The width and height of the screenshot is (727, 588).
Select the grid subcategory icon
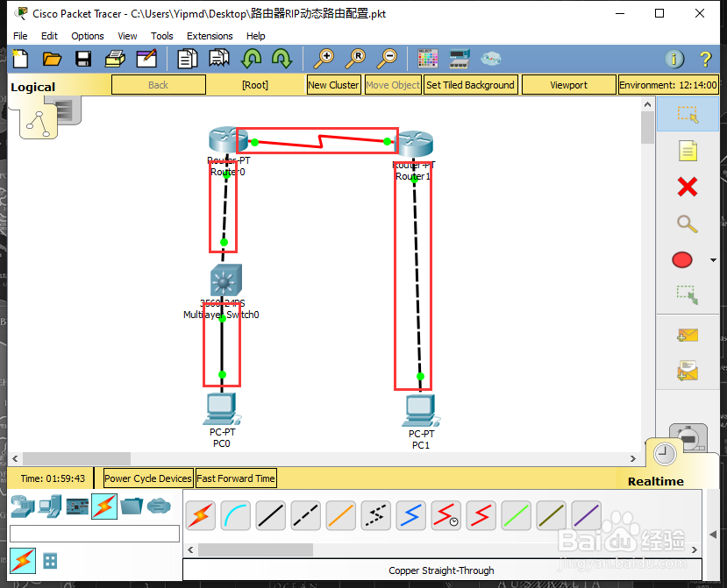point(50,561)
